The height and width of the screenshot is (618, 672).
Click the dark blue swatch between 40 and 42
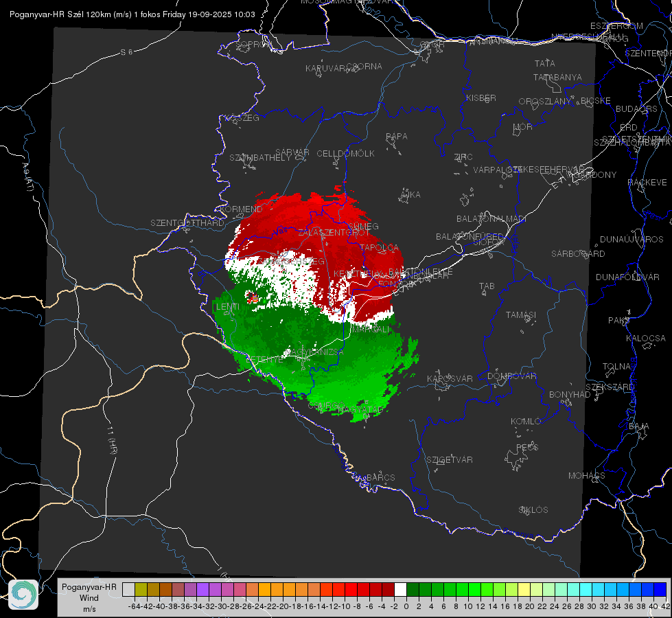(x=660, y=589)
